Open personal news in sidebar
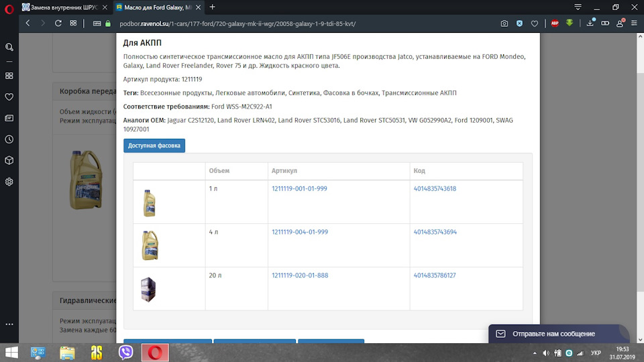Viewport: 644px width, 362px height. (9, 118)
